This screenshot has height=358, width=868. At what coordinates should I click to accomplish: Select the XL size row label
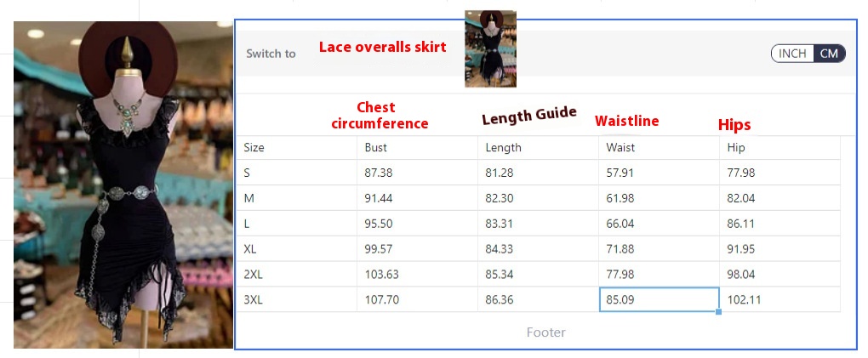click(x=297, y=249)
